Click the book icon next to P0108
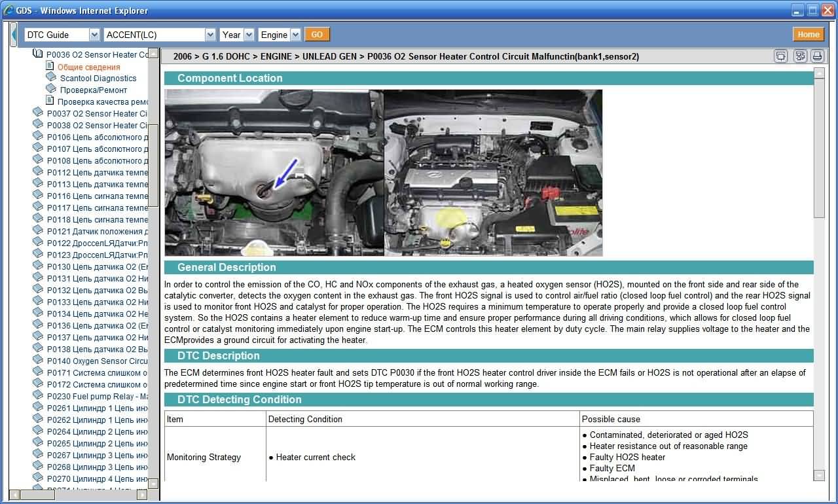The image size is (838, 504). tap(38, 160)
